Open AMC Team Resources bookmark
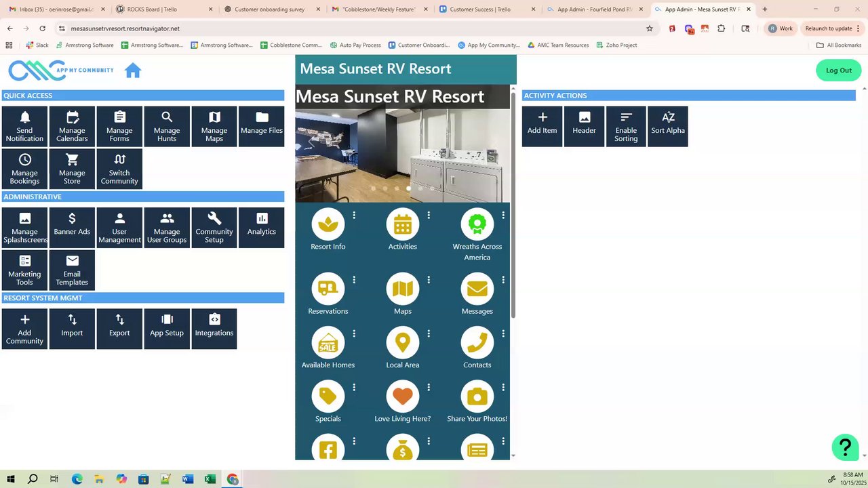This screenshot has height=488, width=868. pyautogui.click(x=557, y=45)
